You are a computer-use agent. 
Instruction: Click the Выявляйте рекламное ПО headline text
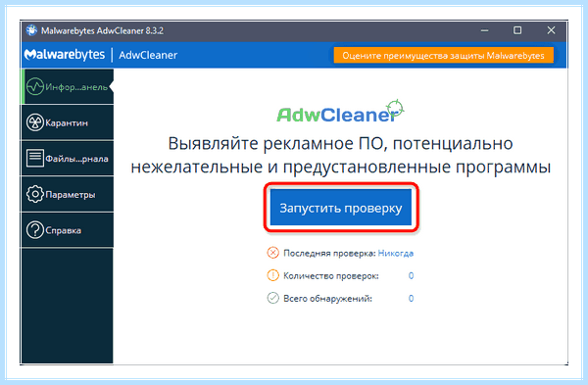point(340,155)
